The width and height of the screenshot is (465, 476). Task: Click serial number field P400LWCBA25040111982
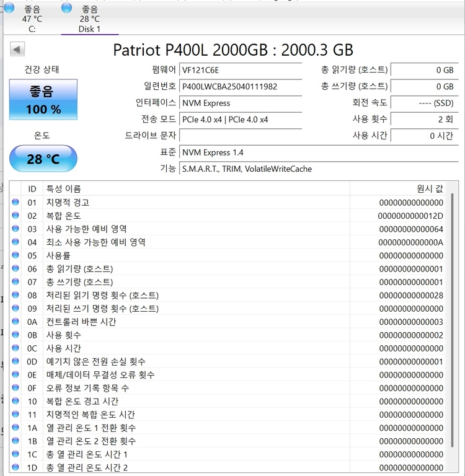(x=241, y=87)
